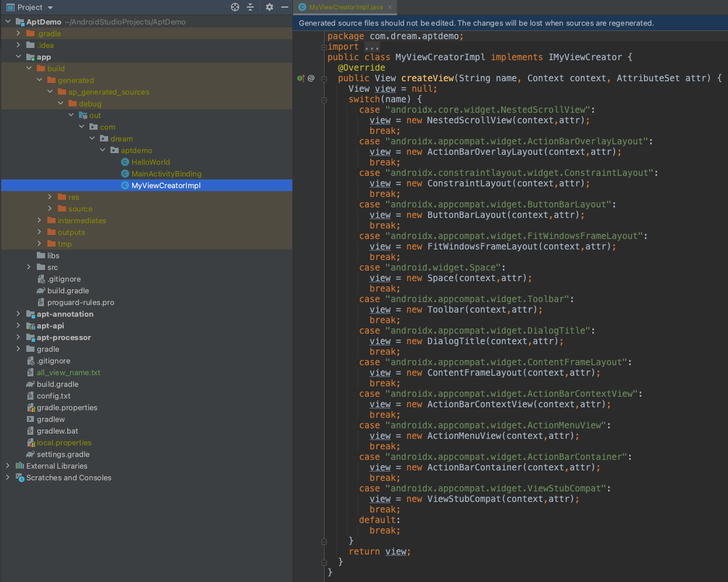
Task: Select the settings.gradle file icon
Action: click(30, 454)
